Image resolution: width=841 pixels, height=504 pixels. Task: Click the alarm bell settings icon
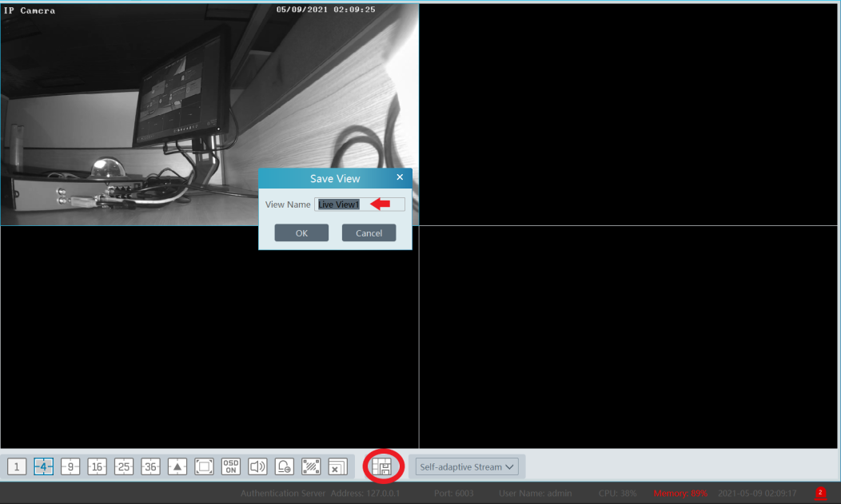[285, 467]
